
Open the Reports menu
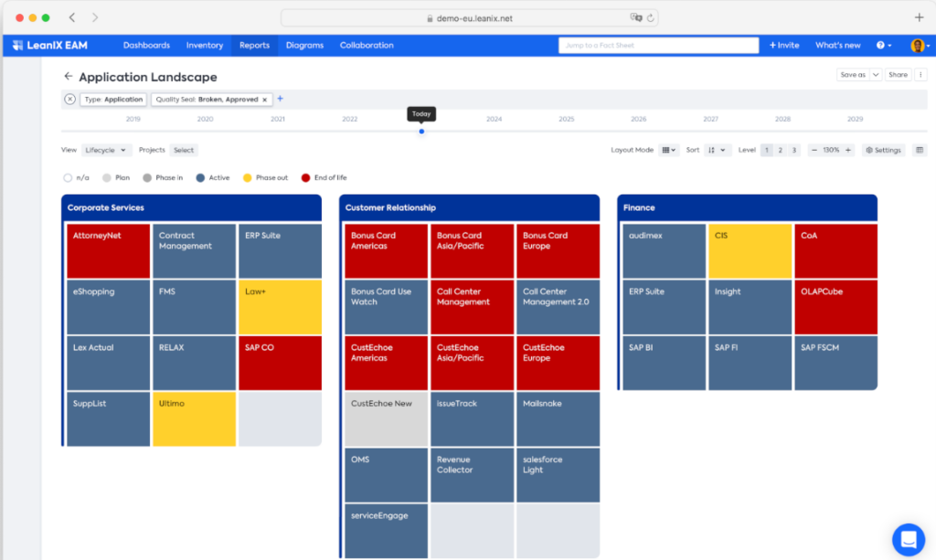tap(254, 46)
